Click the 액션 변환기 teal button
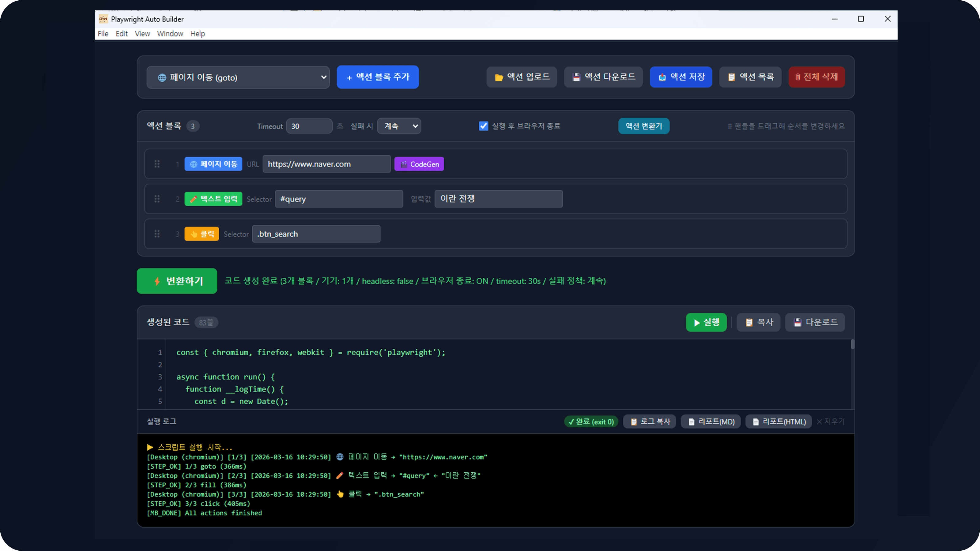 pyautogui.click(x=643, y=126)
